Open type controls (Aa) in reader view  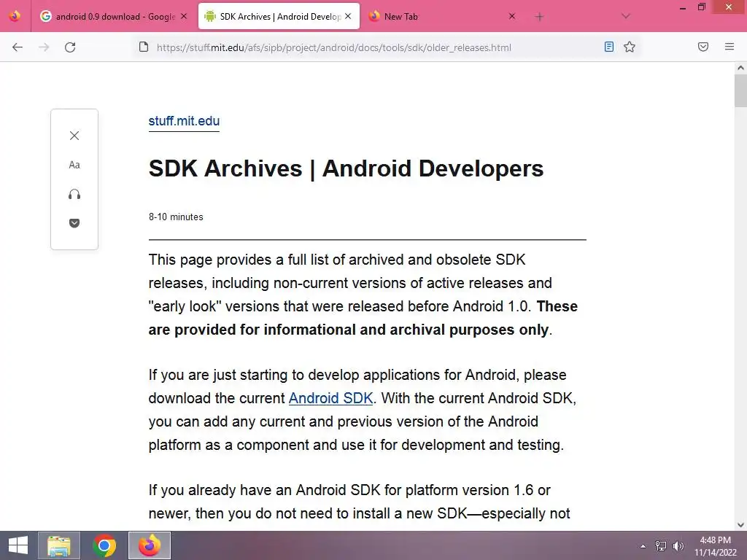[74, 165]
